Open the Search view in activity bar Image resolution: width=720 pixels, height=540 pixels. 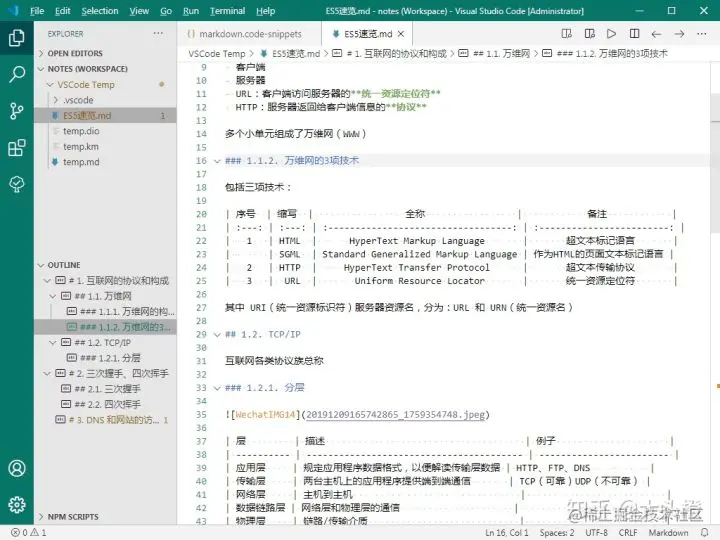[x=17, y=74]
